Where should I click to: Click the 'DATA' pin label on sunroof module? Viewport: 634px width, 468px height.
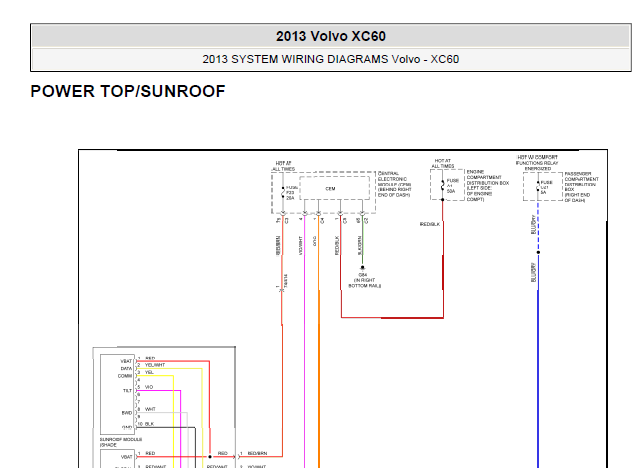(x=126, y=368)
